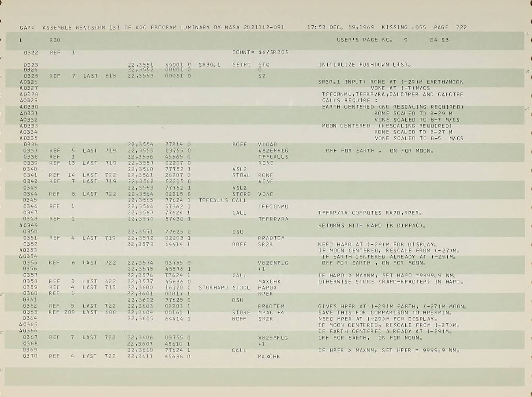Select comment 'SR30.1 INPUT: RONE AT (-29)M EARTH/MOON'
This screenshot has width=532, height=397.
(391, 82)
